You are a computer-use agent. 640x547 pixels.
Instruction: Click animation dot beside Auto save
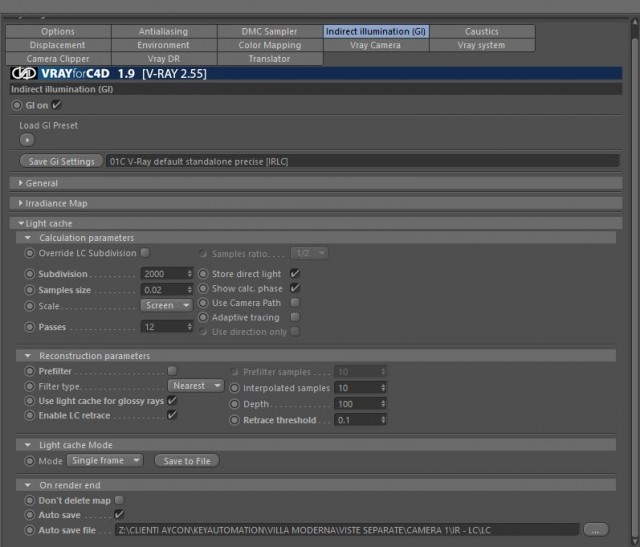pos(29,515)
